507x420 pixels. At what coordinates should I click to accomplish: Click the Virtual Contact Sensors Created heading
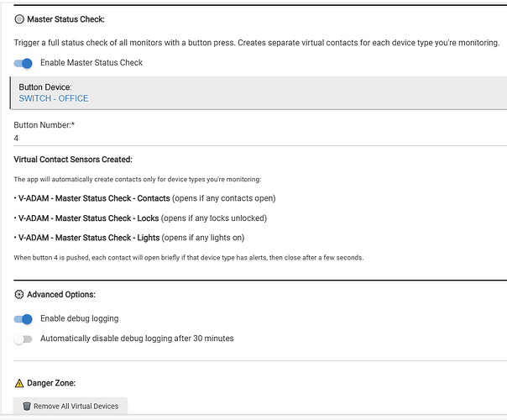pyautogui.click(x=73, y=159)
